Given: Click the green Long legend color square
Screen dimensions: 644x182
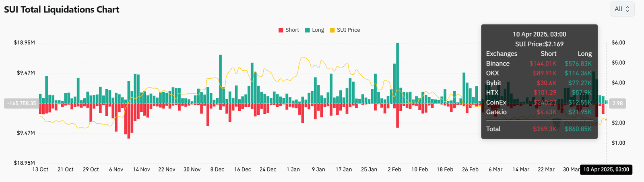Looking at the screenshot, I should click(308, 30).
